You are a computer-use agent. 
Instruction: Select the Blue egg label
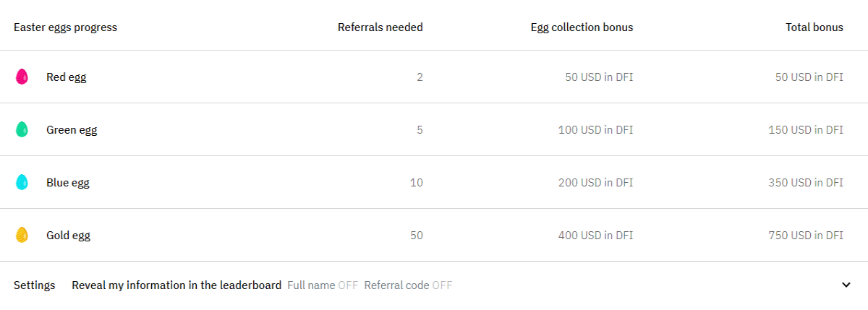point(68,183)
